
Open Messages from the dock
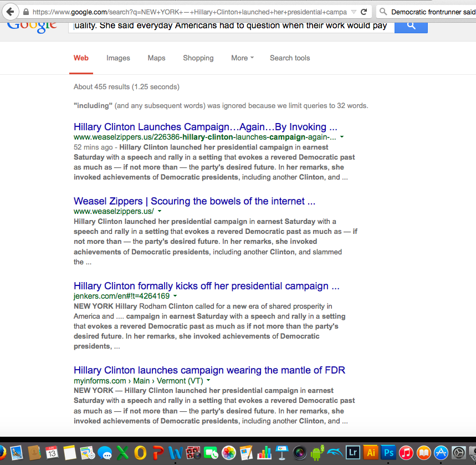[105, 453]
